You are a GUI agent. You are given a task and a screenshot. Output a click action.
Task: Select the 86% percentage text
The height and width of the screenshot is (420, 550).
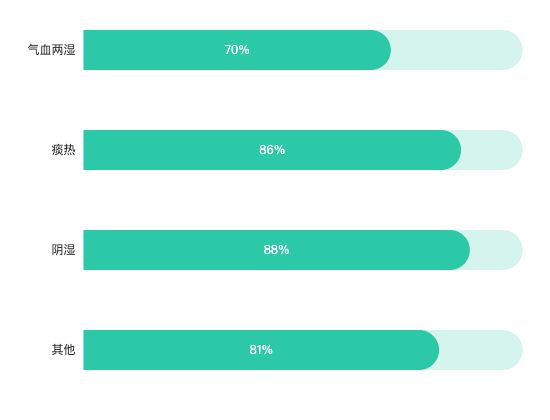(x=272, y=150)
